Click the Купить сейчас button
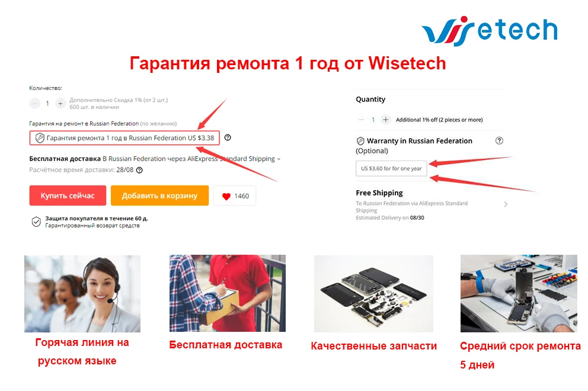 click(x=68, y=195)
